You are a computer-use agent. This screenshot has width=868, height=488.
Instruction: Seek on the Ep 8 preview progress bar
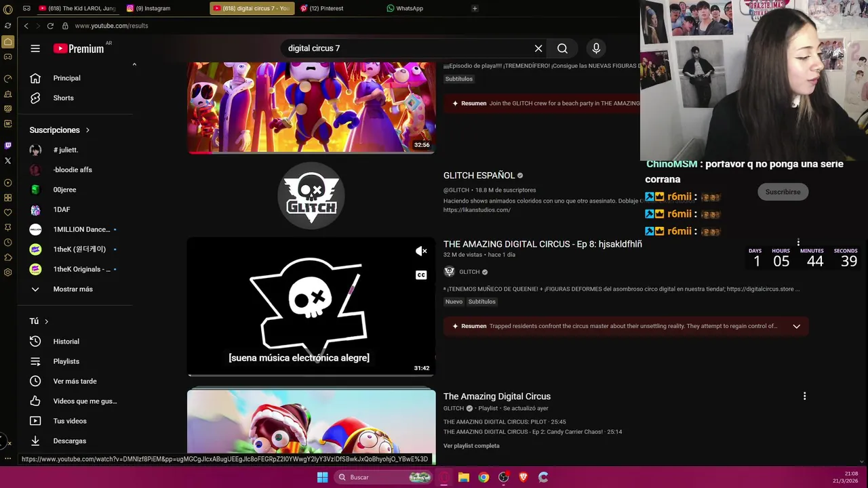311,375
